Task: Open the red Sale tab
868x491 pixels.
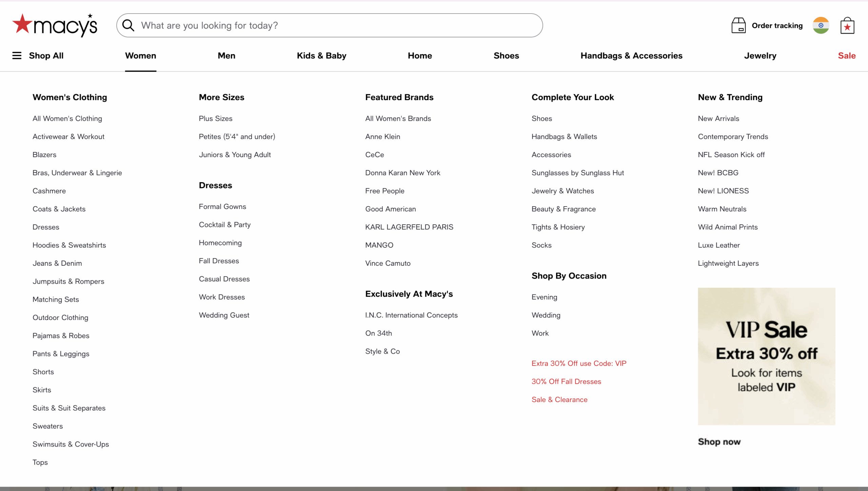Action: (847, 56)
